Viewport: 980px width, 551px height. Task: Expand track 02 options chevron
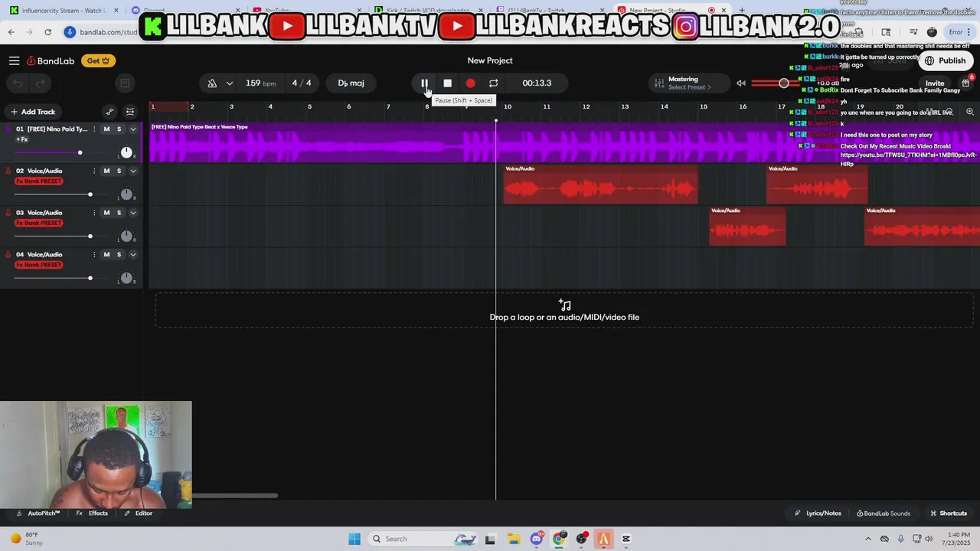click(132, 171)
